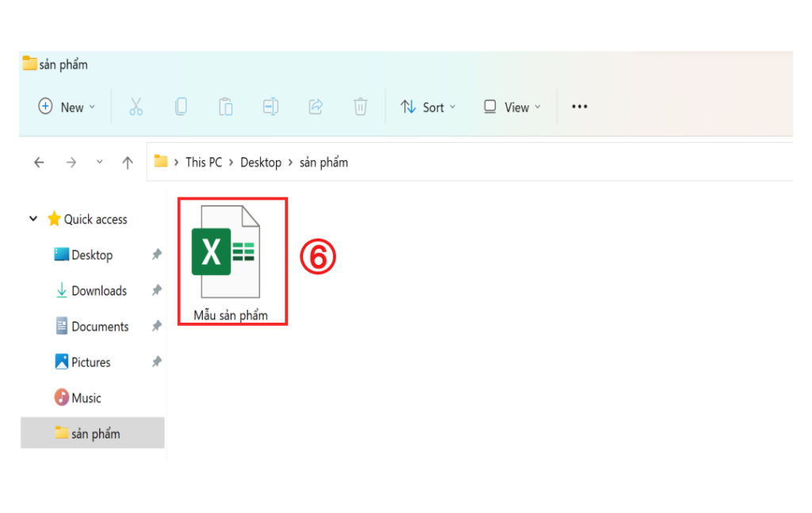Open the New item dropdown
This screenshot has width=812, height=513.
pyautogui.click(x=67, y=106)
